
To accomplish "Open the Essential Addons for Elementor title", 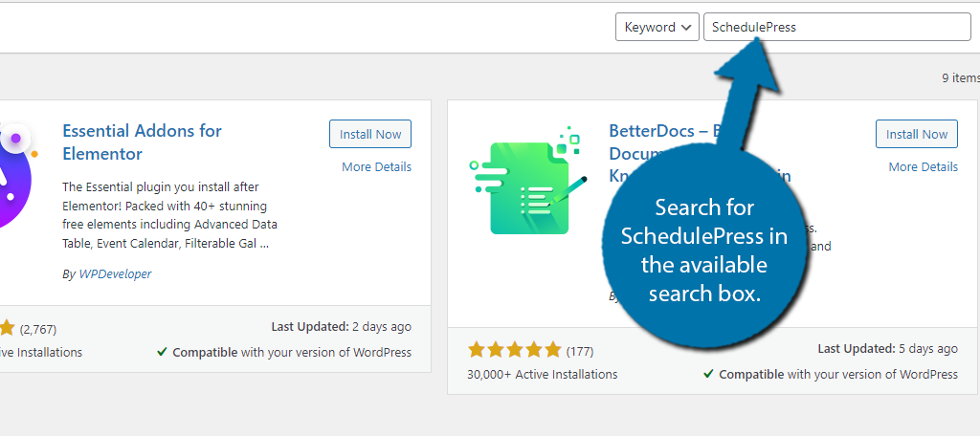I will pos(142,142).
